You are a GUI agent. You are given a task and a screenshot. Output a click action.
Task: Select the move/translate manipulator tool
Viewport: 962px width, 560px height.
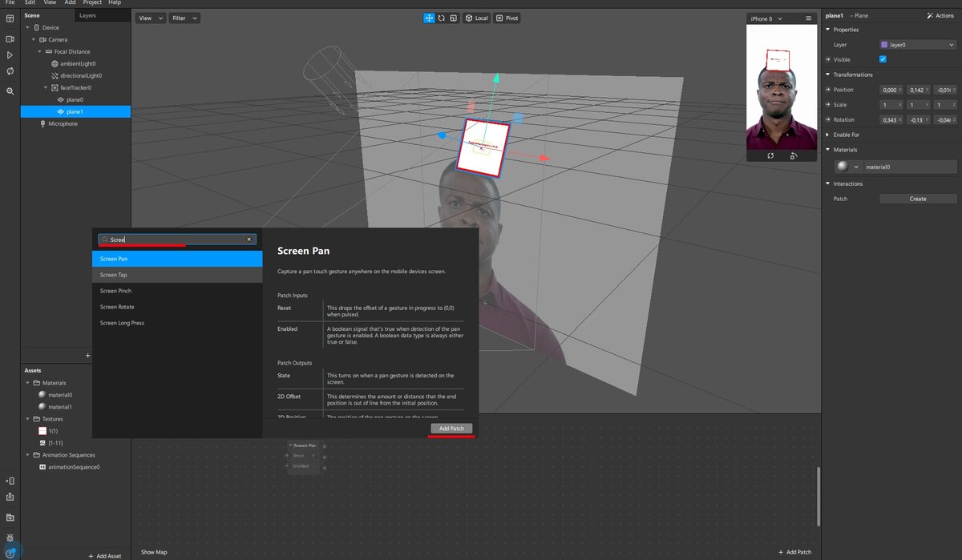tap(429, 18)
